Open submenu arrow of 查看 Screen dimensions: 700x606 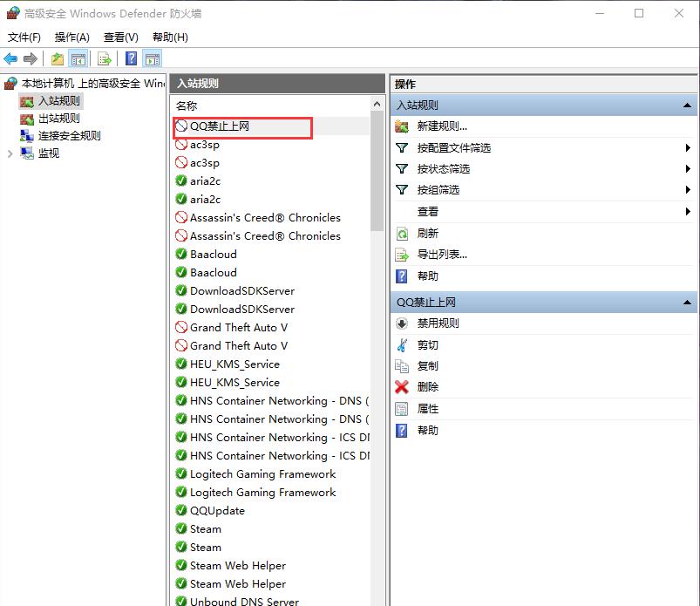[688, 211]
